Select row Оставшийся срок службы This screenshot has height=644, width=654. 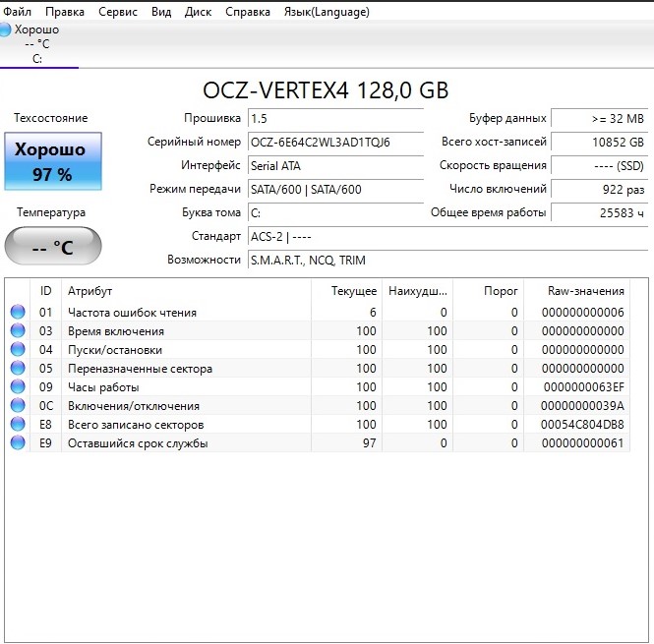pyautogui.click(x=319, y=443)
